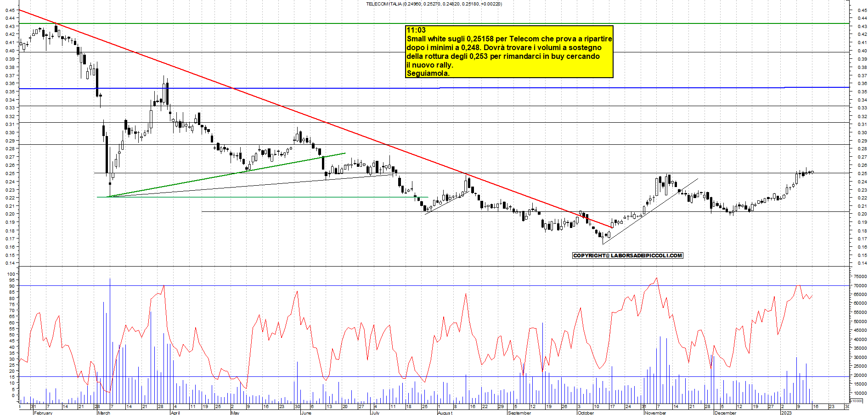This screenshot has width=868, height=415.
Task: Click 20000 on the volume scale
Action: click(861, 375)
